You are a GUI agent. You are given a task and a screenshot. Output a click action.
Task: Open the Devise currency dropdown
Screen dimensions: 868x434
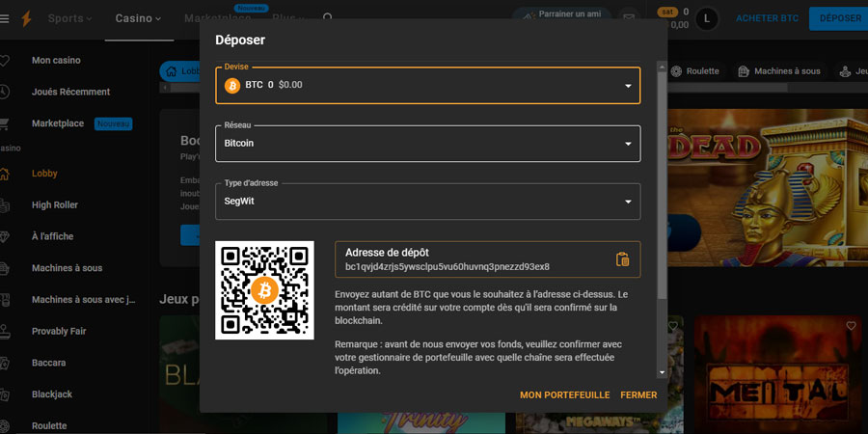click(428, 85)
